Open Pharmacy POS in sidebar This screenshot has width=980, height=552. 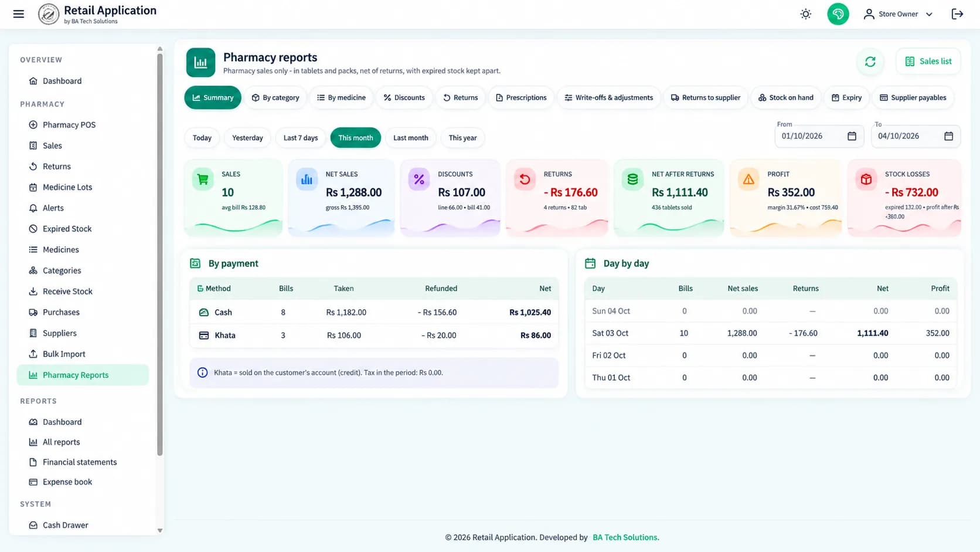[83, 125]
